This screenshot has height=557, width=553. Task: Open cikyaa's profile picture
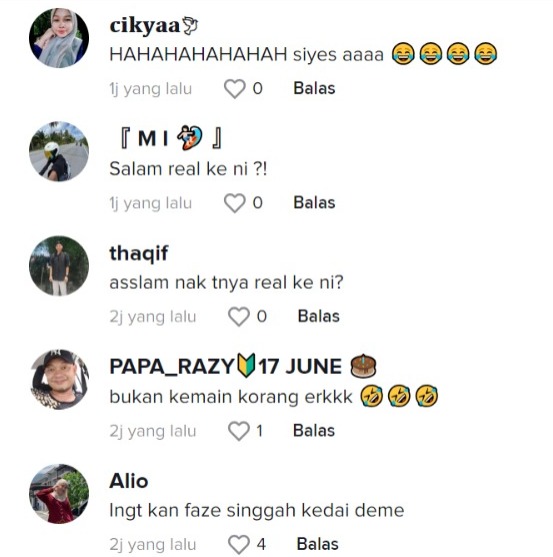59,38
